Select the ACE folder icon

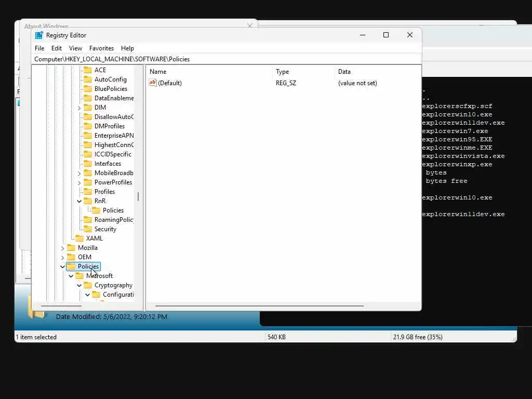(88, 70)
